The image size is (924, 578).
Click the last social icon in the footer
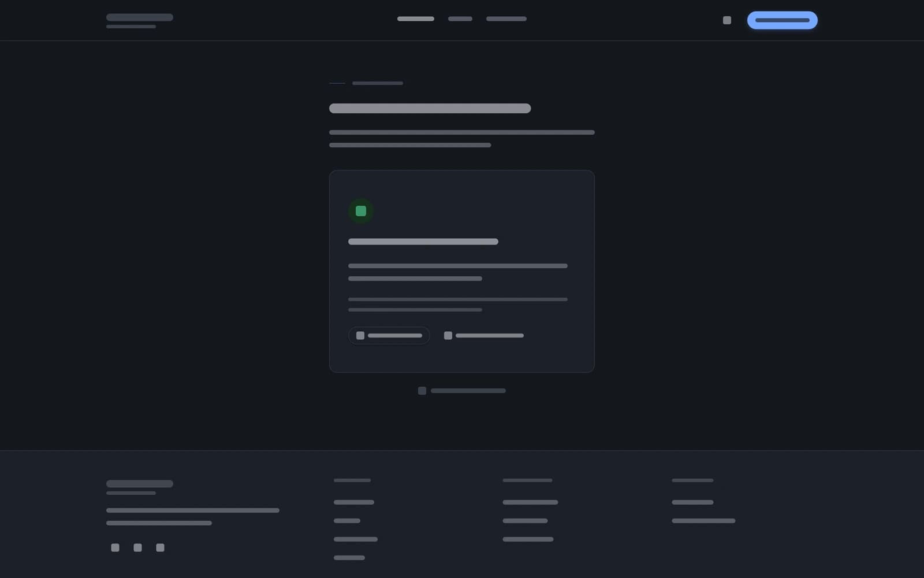[160, 547]
